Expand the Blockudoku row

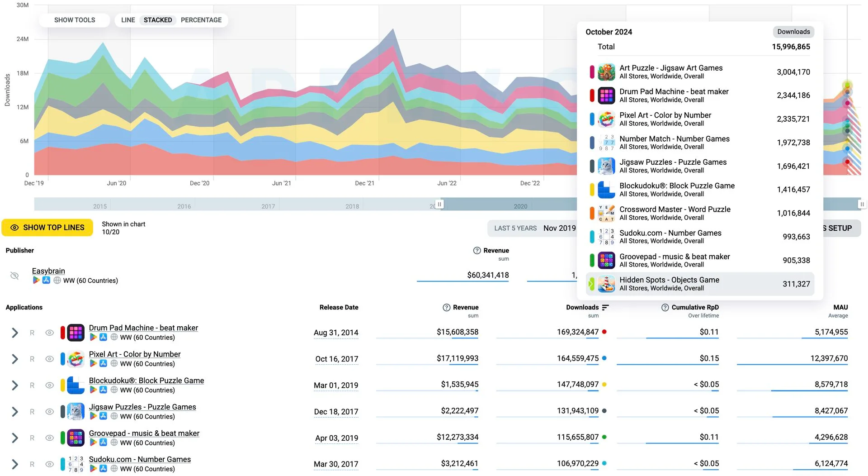coord(15,386)
